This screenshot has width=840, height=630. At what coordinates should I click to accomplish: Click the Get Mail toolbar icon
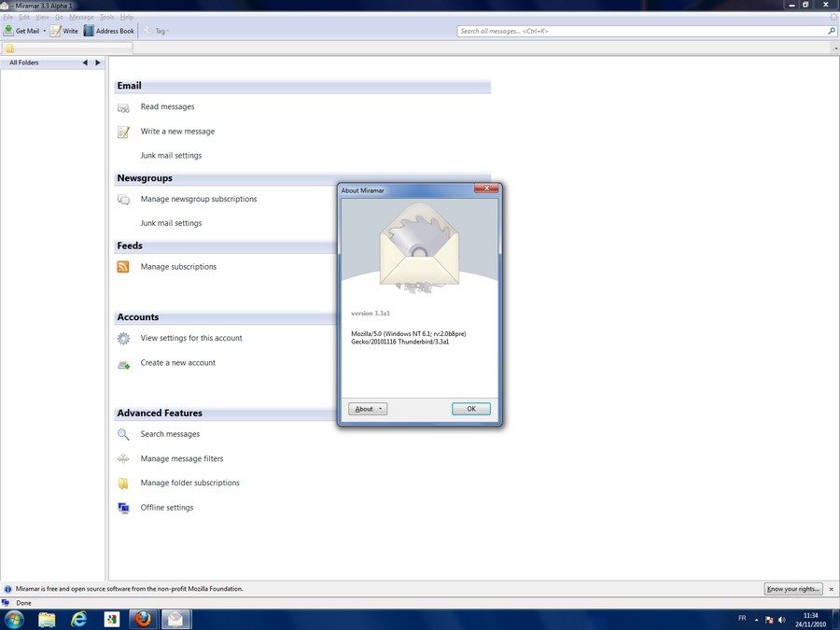tap(8, 31)
